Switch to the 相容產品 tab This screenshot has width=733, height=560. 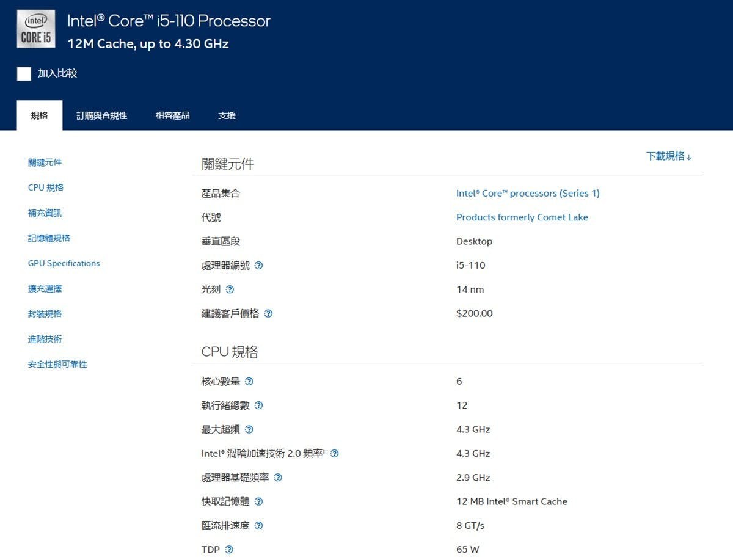173,115
